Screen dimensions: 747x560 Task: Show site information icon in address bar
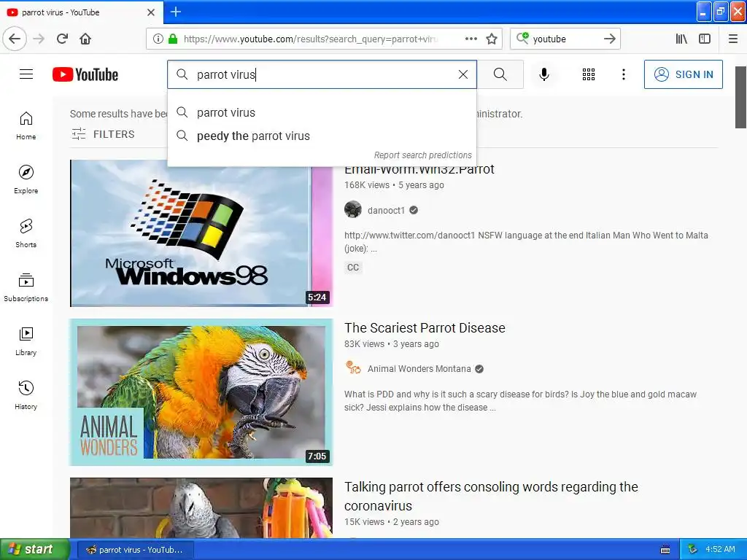pyautogui.click(x=158, y=39)
